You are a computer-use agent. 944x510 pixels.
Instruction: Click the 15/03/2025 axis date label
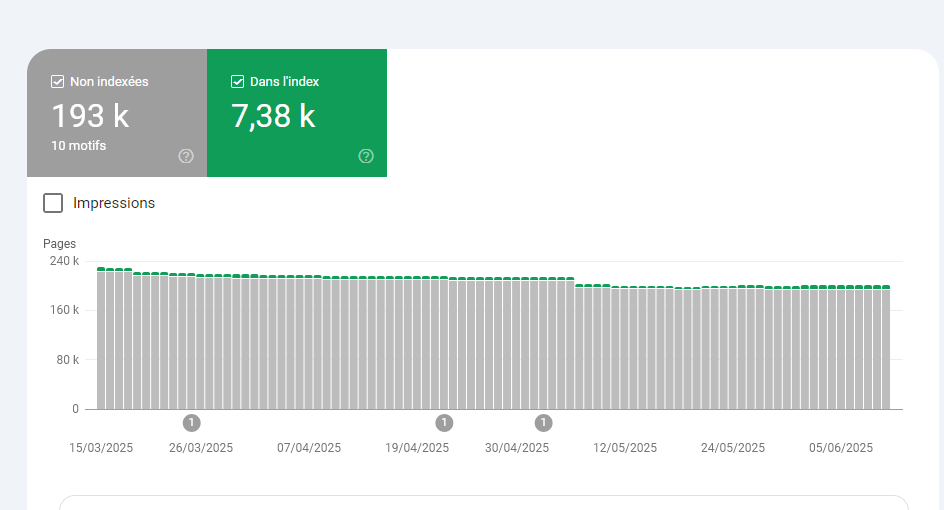point(101,448)
